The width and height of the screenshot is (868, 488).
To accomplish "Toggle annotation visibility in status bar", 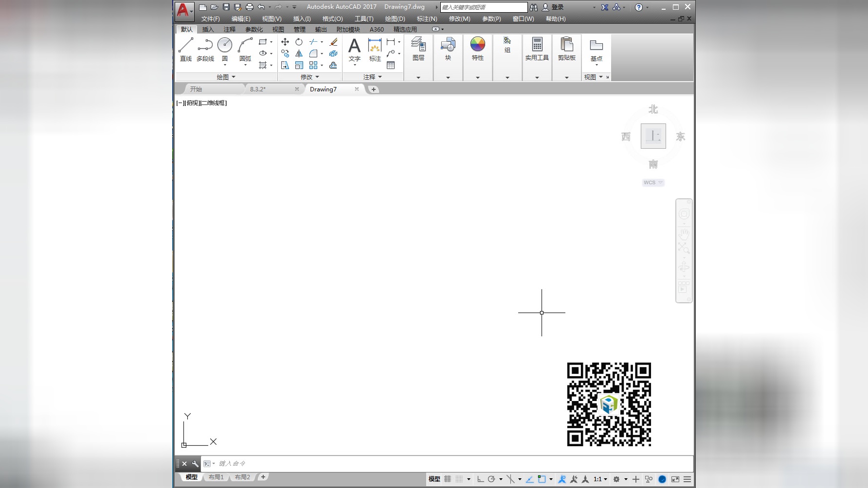I will (x=562, y=479).
